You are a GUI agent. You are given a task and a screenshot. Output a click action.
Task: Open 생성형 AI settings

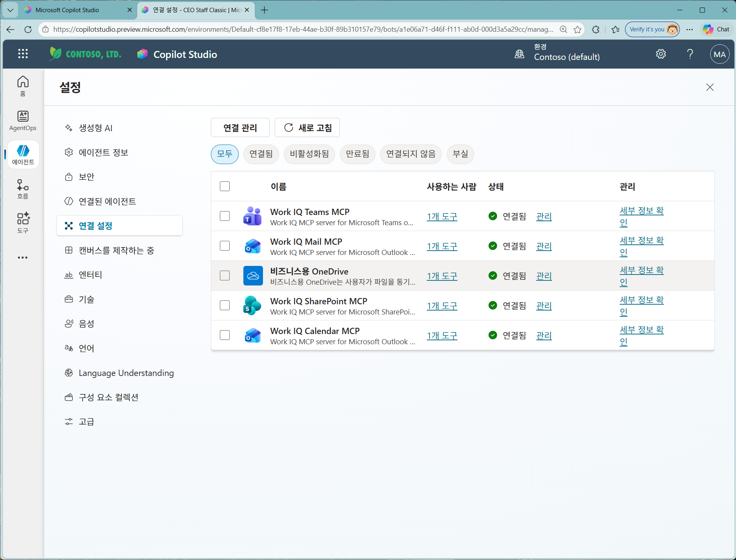click(120, 128)
